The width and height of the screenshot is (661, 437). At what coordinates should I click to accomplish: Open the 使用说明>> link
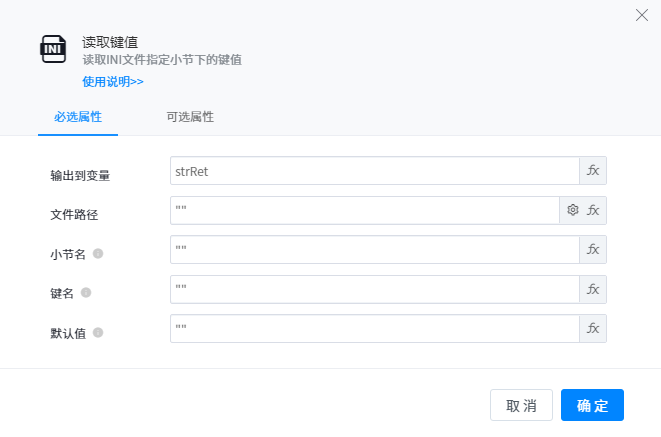coord(113,81)
